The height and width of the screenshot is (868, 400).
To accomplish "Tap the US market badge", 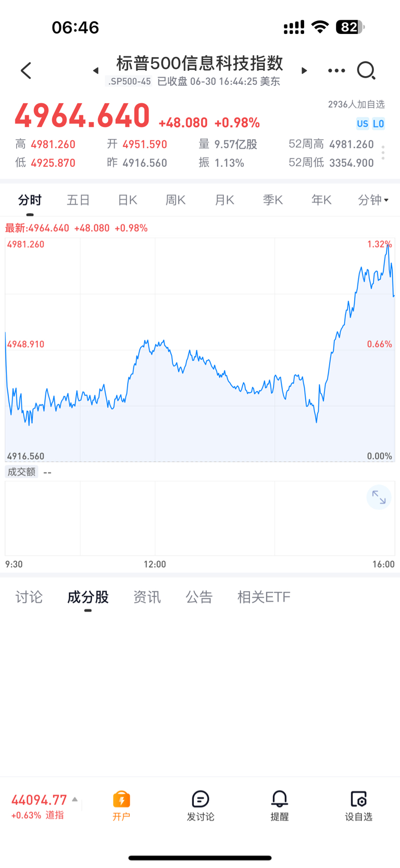I will pyautogui.click(x=362, y=124).
